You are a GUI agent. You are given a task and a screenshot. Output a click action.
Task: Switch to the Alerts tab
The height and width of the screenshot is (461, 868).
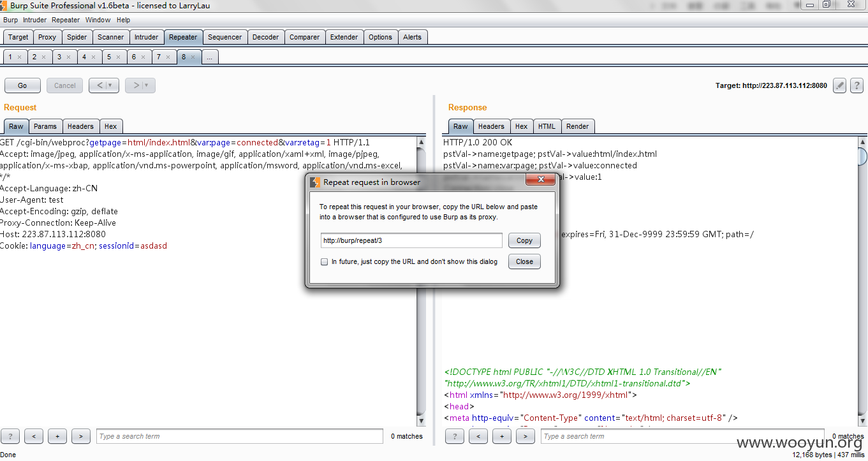[x=413, y=37]
